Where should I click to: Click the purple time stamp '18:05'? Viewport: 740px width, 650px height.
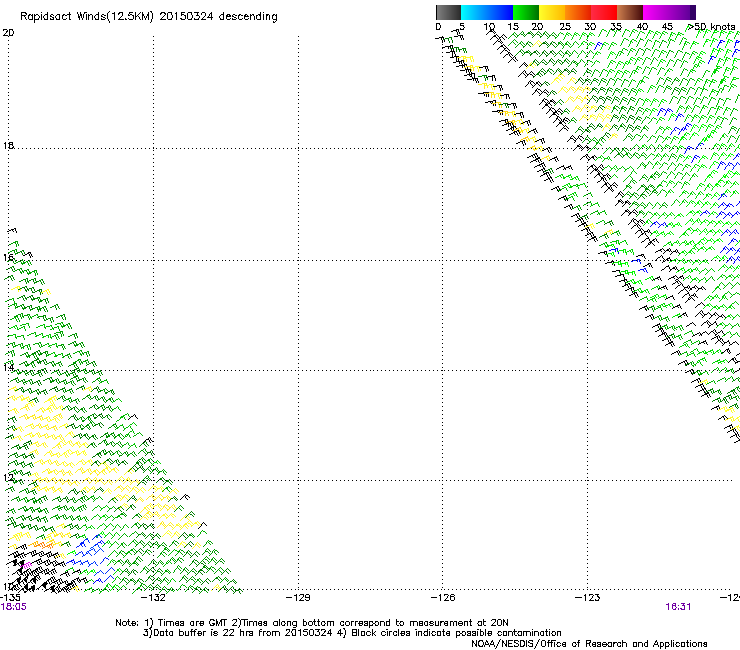tap(14, 607)
